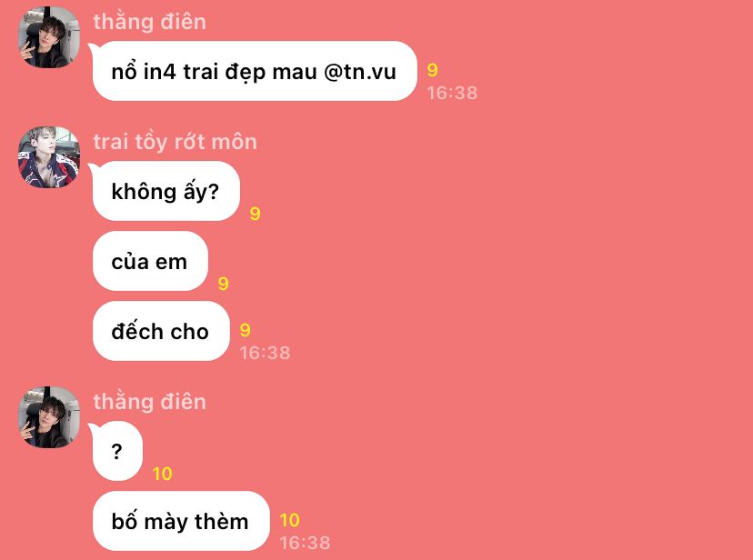
Task: Tap the 16:38 timestamp under 'đếch cho'
Action: (265, 353)
